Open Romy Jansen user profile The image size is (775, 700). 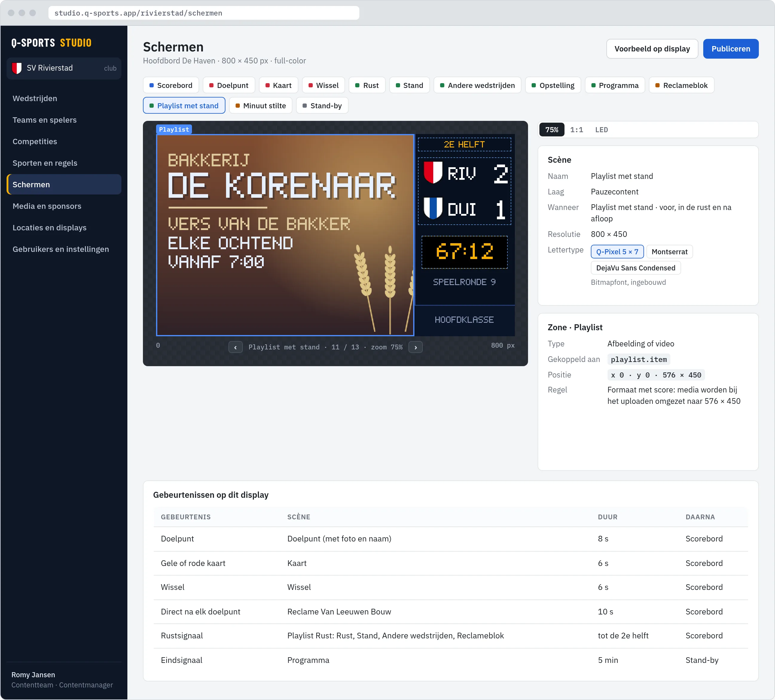tap(62, 680)
